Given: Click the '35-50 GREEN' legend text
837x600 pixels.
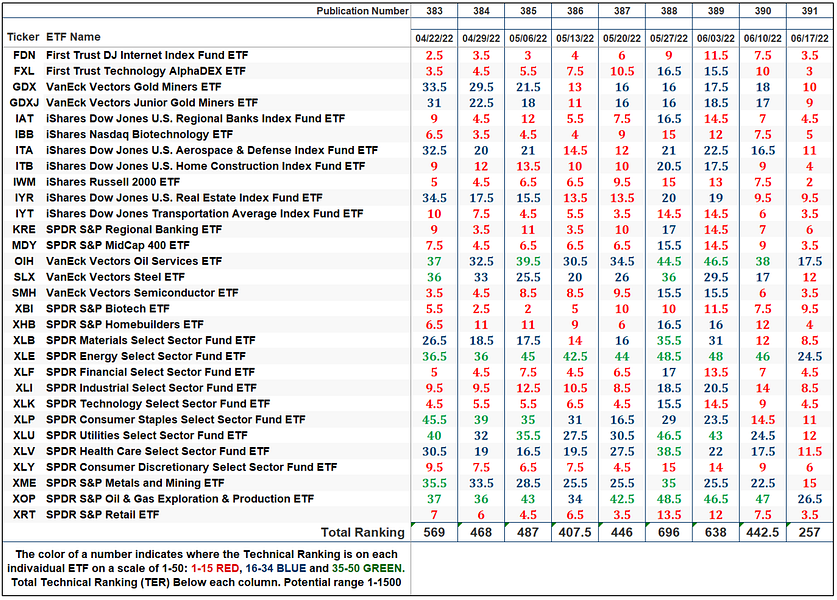Looking at the screenshot, I should click(x=367, y=569).
